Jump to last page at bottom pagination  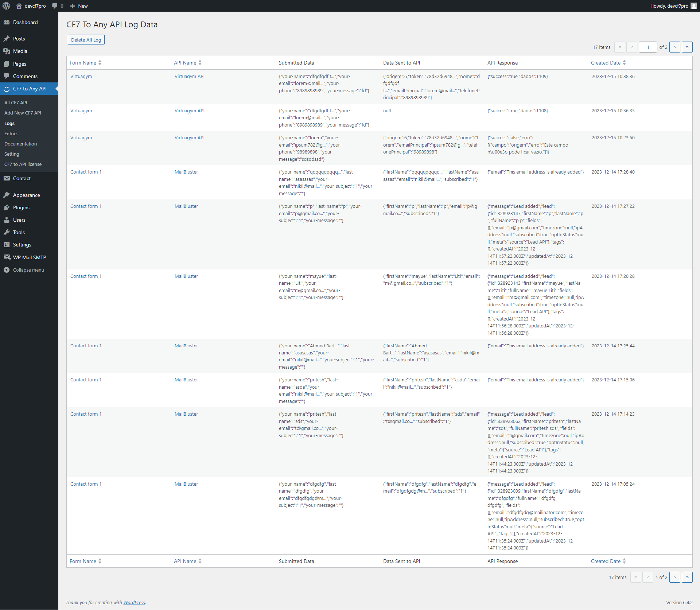pyautogui.click(x=687, y=577)
